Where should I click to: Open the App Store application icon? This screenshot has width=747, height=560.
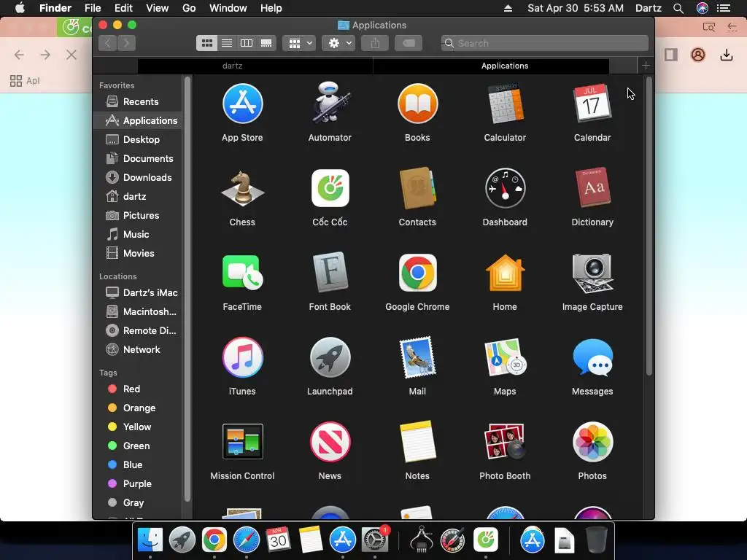coord(242,104)
